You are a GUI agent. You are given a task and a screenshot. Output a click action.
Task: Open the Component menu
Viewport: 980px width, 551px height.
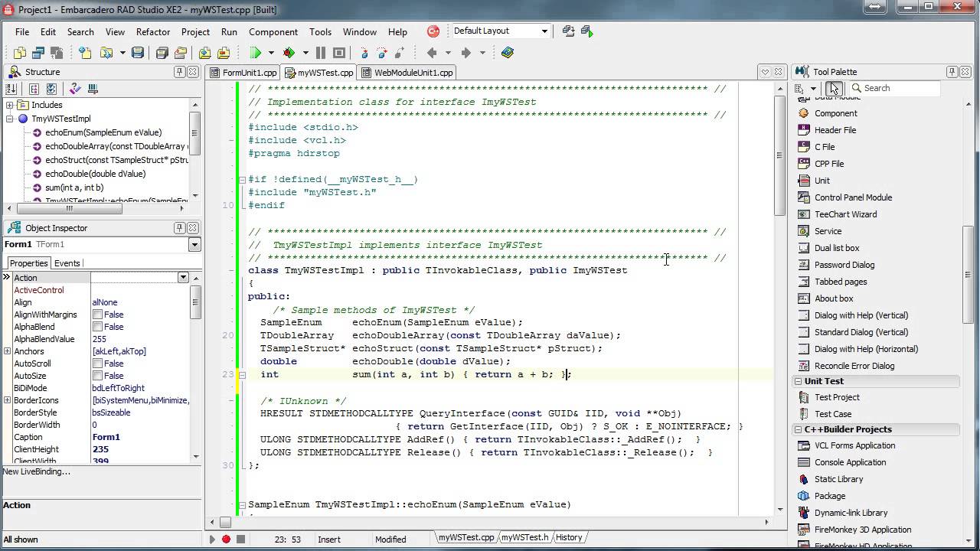click(x=273, y=32)
